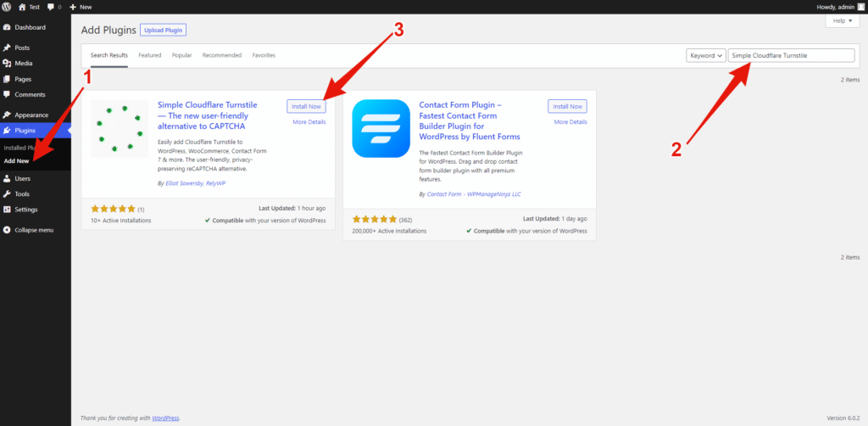The image size is (868, 426).
Task: Click the Pages sidebar icon
Action: (x=7, y=79)
